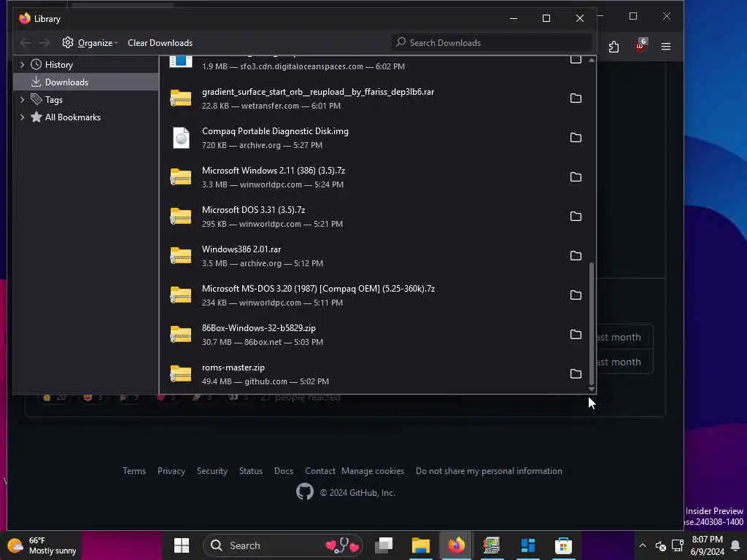The image size is (747, 560).
Task: Click the Microsoft DOS 3.31 archive icon
Action: (181, 216)
